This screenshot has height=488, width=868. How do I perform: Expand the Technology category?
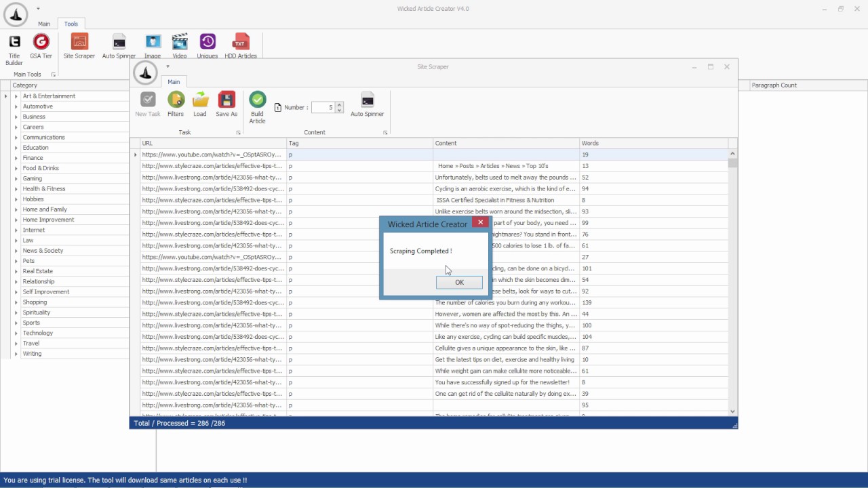click(16, 333)
